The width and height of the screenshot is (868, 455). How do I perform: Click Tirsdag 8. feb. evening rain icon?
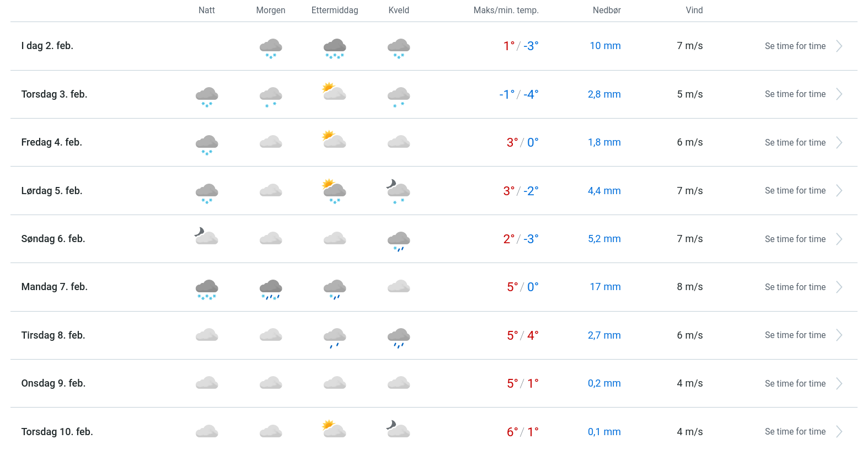[399, 337]
